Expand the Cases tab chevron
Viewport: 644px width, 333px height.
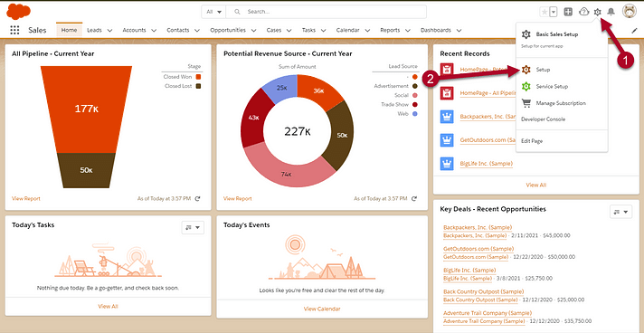289,31
